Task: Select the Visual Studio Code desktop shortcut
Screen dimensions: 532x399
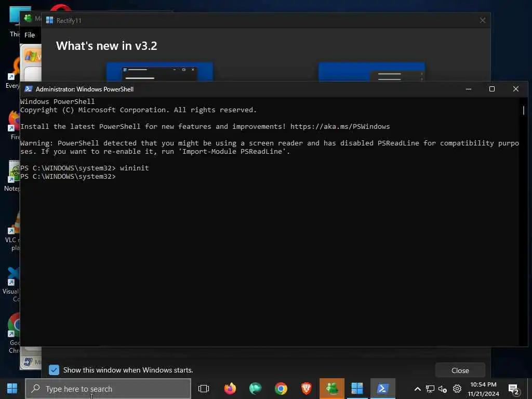Action: [x=12, y=283]
